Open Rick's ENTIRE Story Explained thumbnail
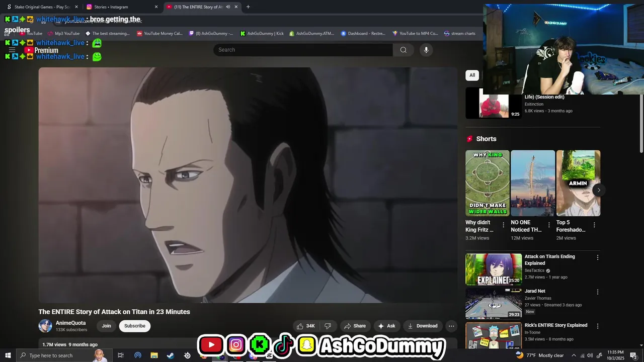 494,336
